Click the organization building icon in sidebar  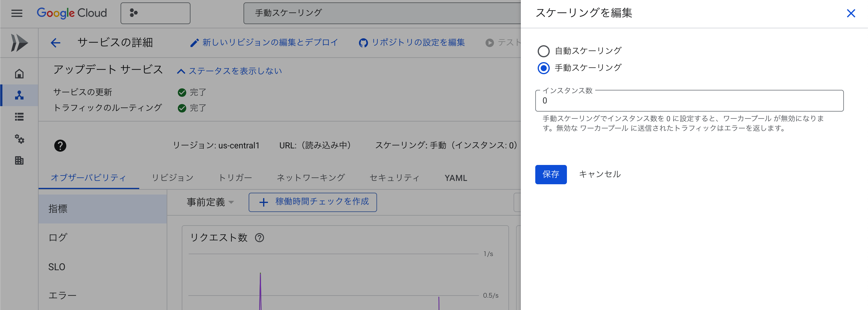pos(19,161)
